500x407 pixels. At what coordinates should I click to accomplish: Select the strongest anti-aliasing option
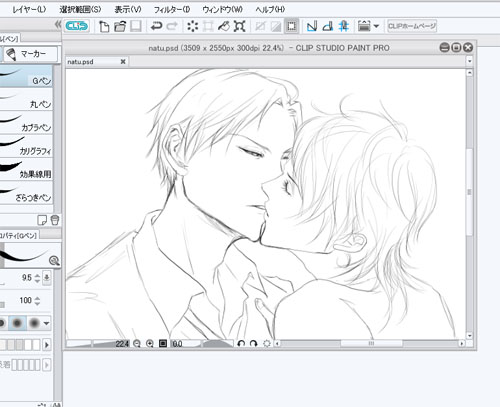click(x=34, y=323)
